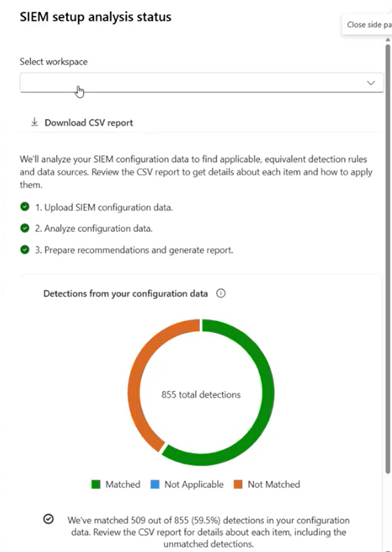Click the checkmark for step 1 Upload SIEM data

[25, 207]
